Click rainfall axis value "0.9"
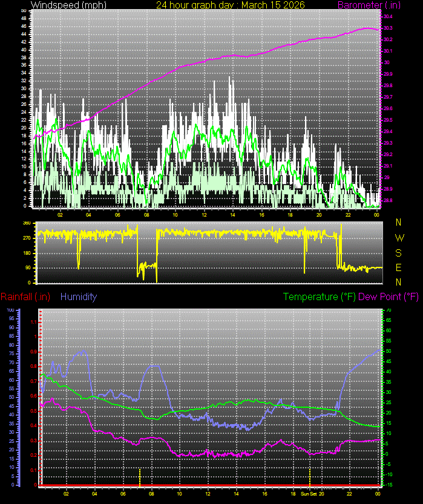Image resolution: width=423 pixels, height=504 pixels. 34,352
